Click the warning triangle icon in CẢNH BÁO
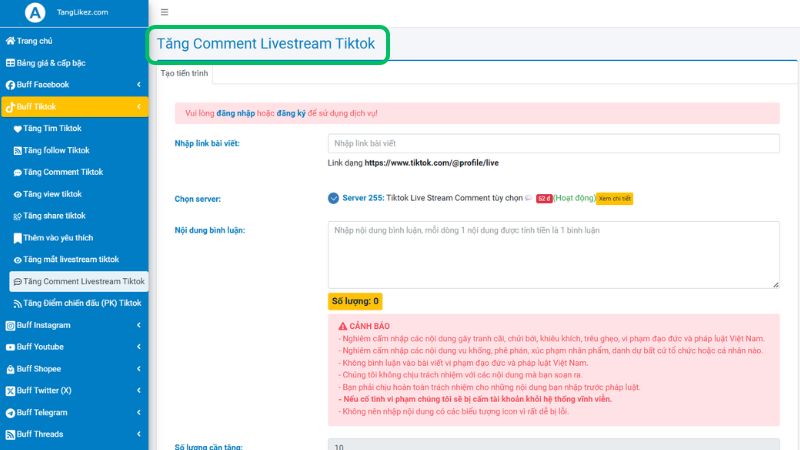Image resolution: width=800 pixels, height=450 pixels. 343,326
